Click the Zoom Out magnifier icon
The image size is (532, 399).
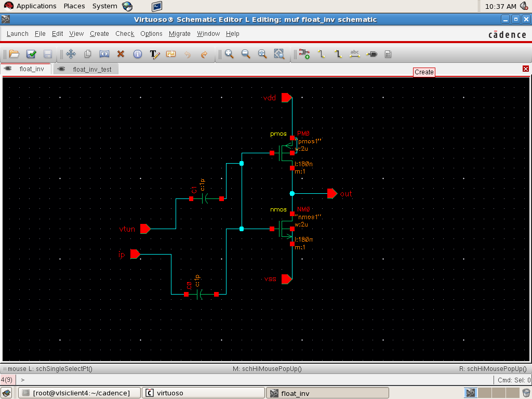click(x=246, y=54)
